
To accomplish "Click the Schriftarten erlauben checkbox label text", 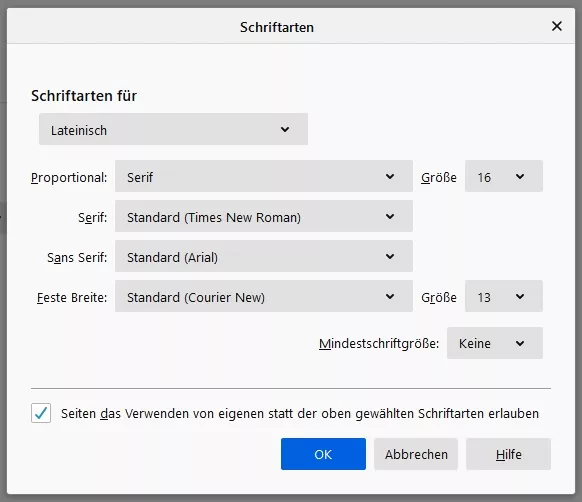I will (300, 414).
